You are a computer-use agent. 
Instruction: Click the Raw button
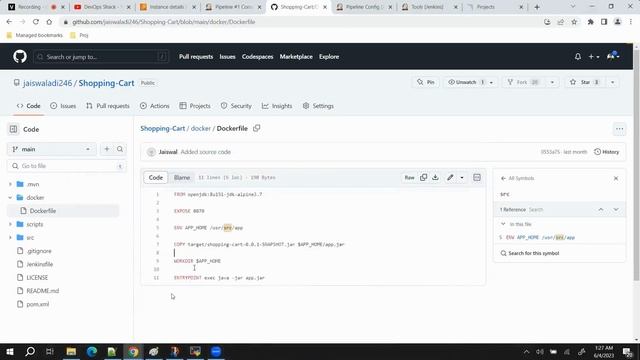[409, 177]
